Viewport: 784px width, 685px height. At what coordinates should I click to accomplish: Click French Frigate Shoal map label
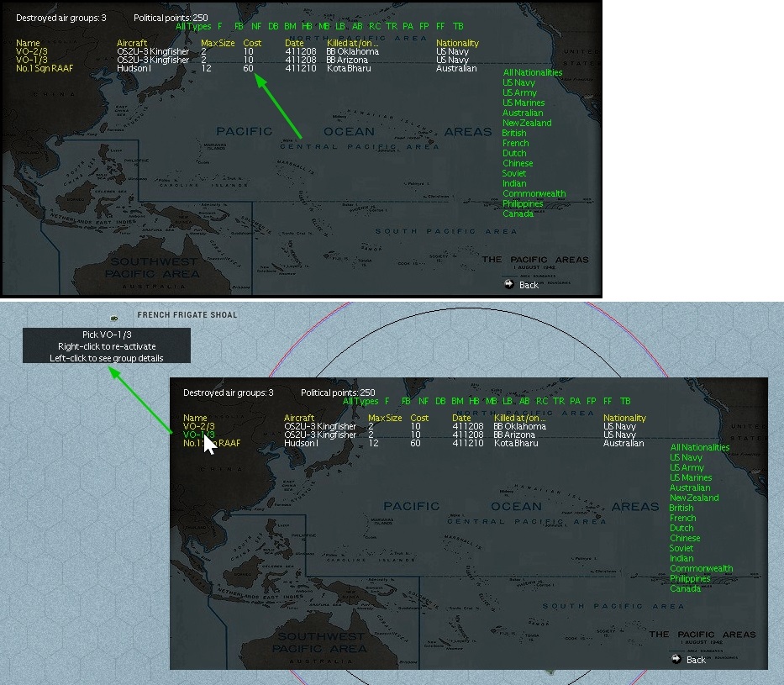pos(187,315)
